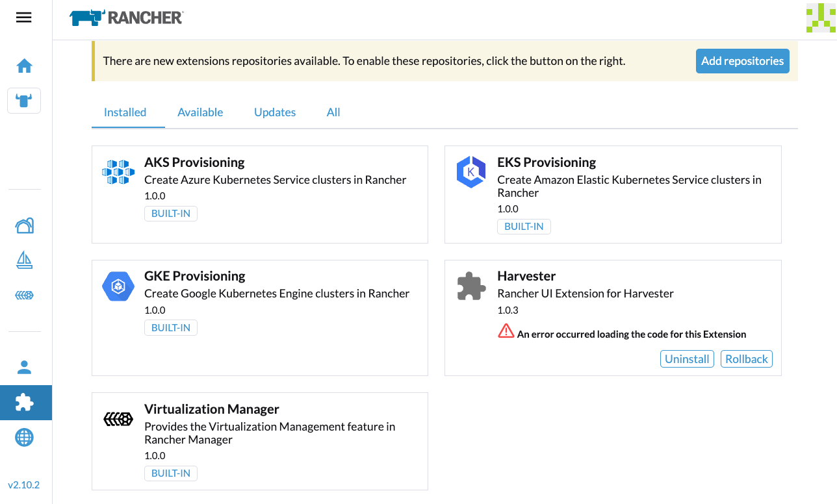Open local cluster cow-head icon
This screenshot has width=837, height=504.
click(24, 101)
